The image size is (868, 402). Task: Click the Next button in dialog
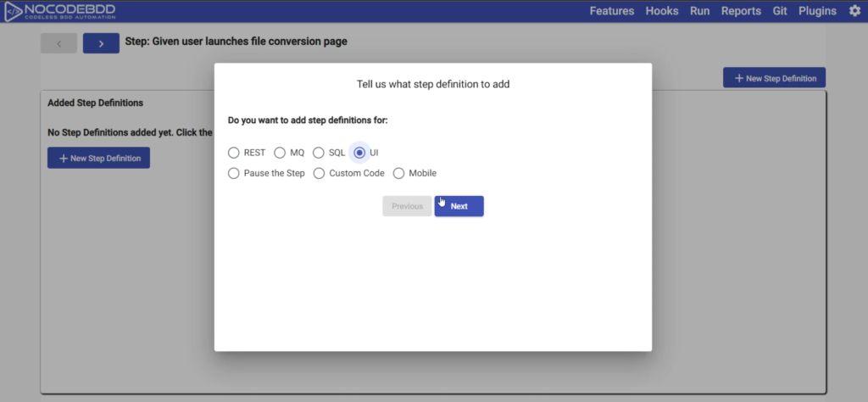(x=459, y=206)
